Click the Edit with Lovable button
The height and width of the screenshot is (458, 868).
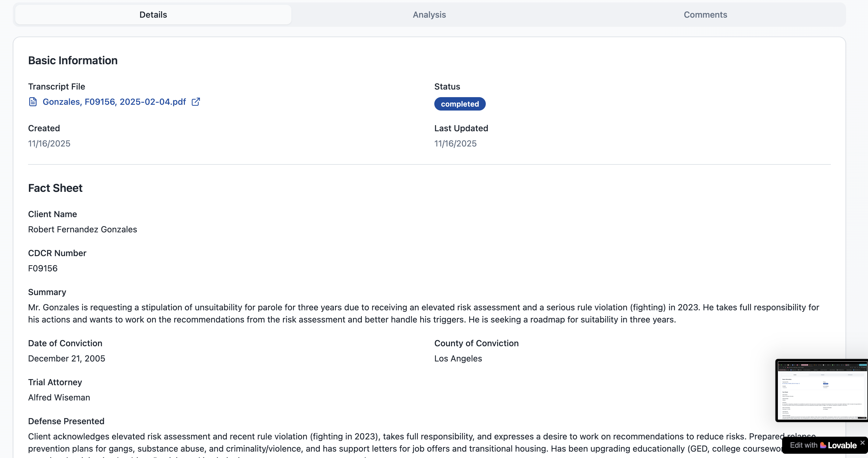coord(819,445)
